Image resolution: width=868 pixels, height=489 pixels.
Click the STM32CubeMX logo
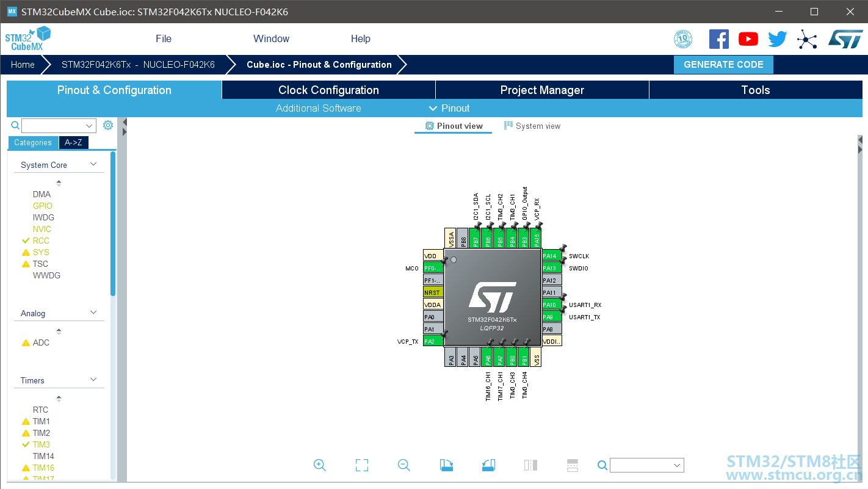point(28,38)
